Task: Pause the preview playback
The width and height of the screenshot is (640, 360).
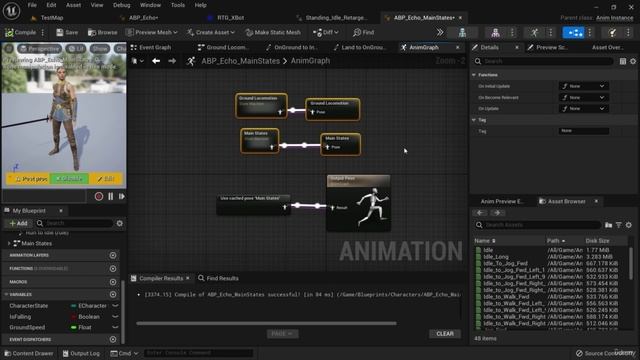Action: pos(111,196)
